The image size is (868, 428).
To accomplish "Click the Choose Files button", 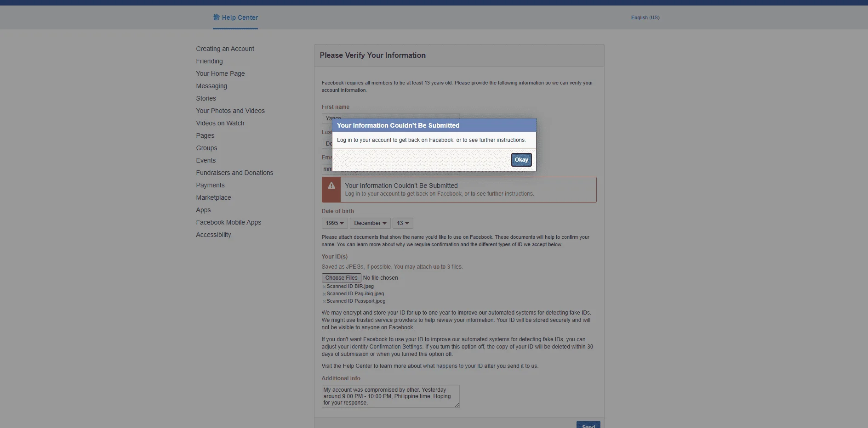I will pyautogui.click(x=341, y=278).
